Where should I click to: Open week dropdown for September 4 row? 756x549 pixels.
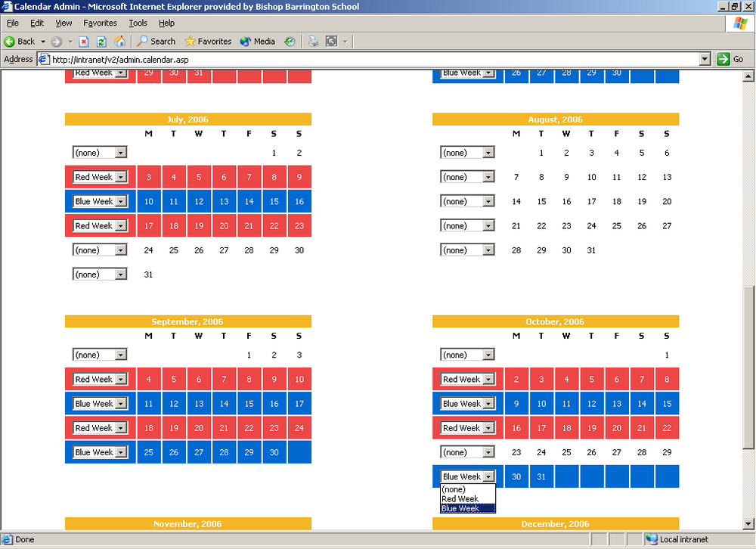tap(100, 379)
